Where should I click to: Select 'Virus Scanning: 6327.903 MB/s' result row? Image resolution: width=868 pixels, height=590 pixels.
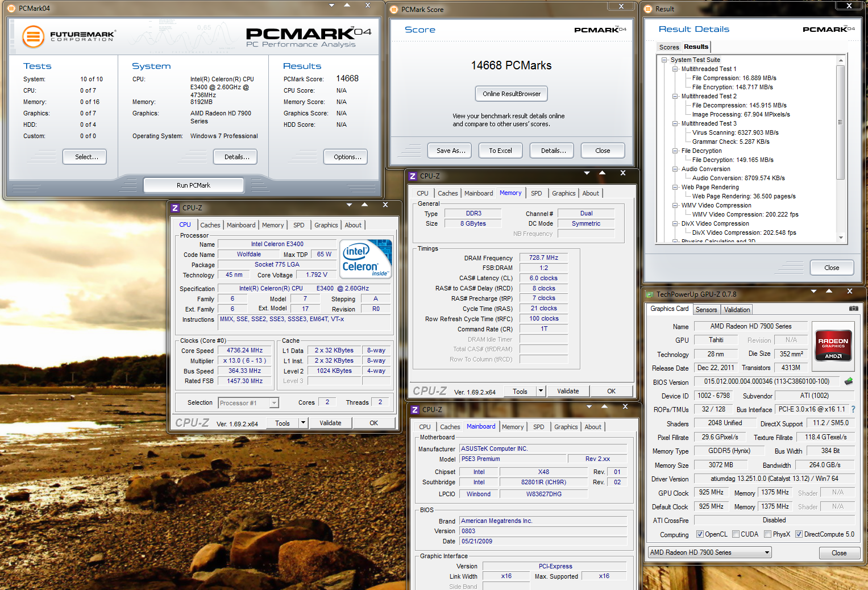coord(735,132)
